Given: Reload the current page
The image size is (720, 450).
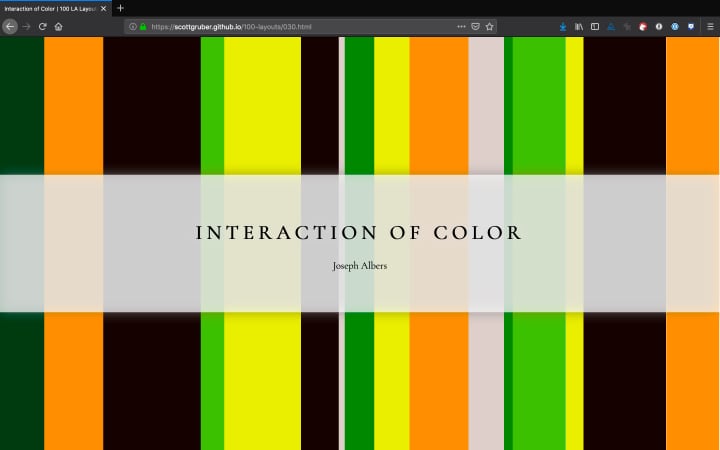Looking at the screenshot, I should point(43,27).
